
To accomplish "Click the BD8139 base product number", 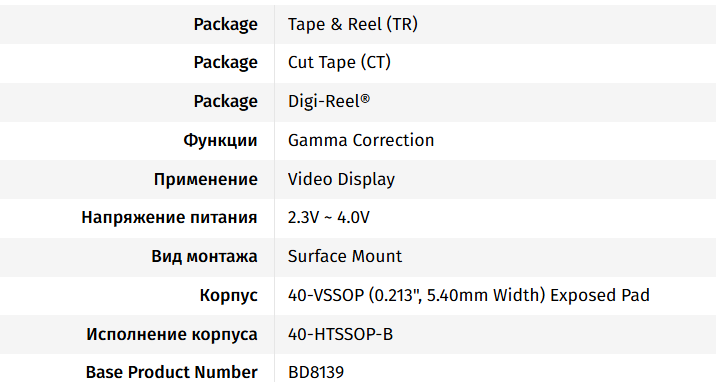I will coord(316,372).
